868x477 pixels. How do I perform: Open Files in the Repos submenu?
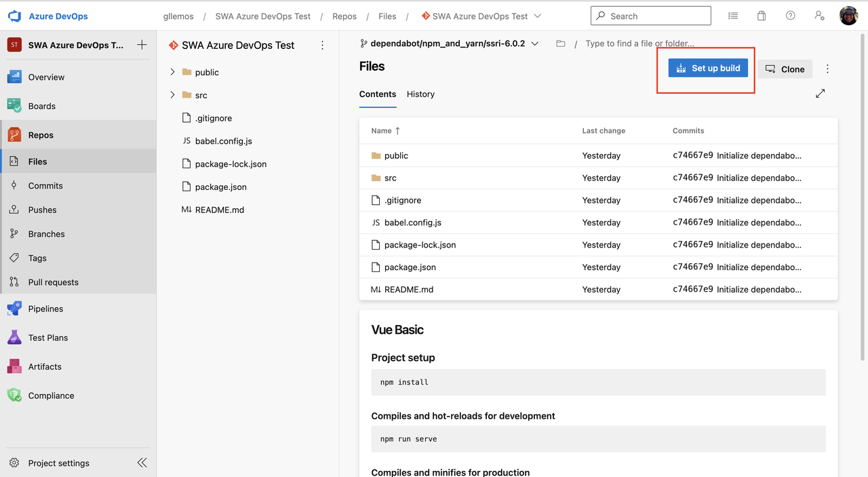pyautogui.click(x=78, y=161)
